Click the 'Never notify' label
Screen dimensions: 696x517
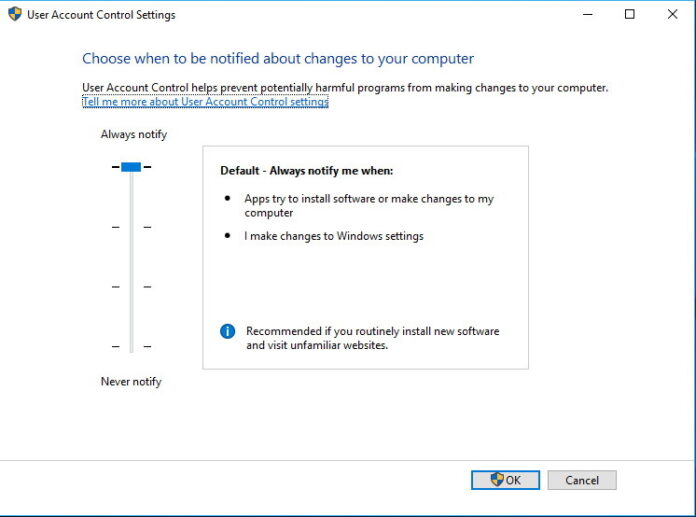point(131,382)
